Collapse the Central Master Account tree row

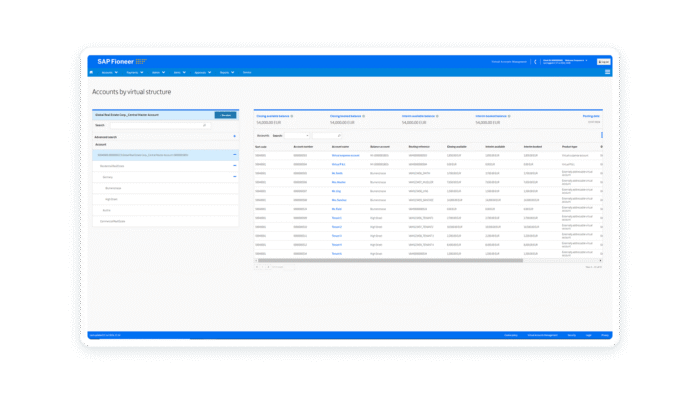point(235,155)
